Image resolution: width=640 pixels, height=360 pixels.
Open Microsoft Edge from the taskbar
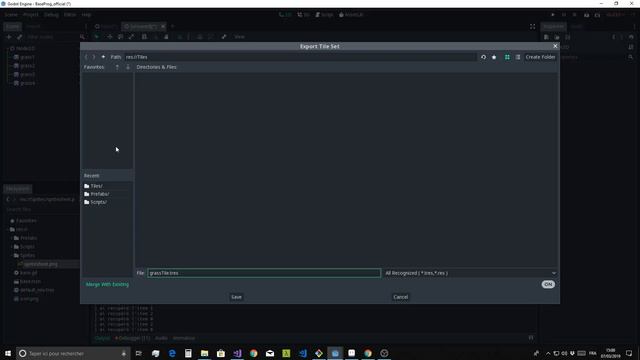tap(172, 353)
